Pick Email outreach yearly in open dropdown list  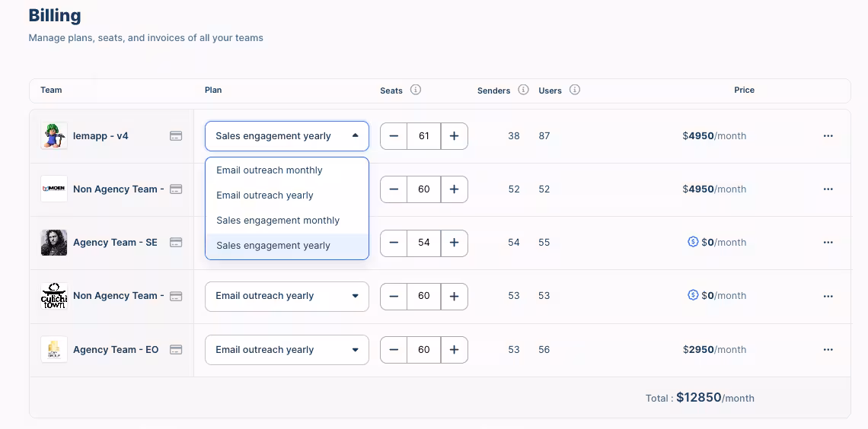[265, 195]
